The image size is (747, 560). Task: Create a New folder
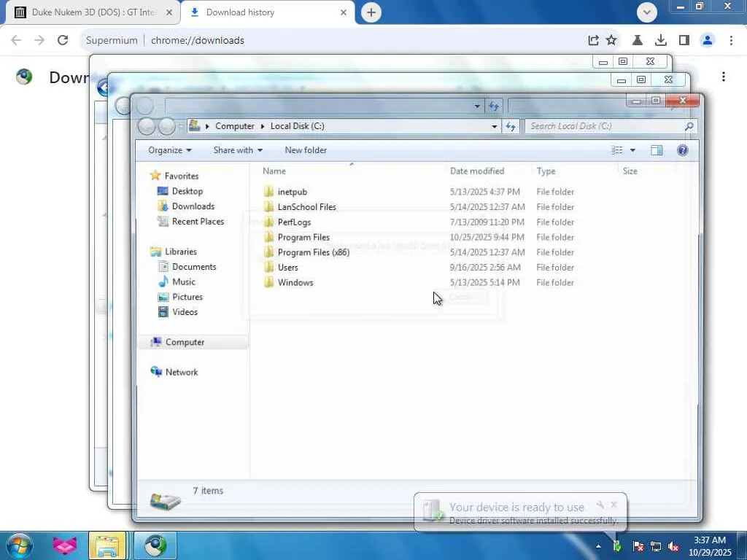(x=306, y=150)
